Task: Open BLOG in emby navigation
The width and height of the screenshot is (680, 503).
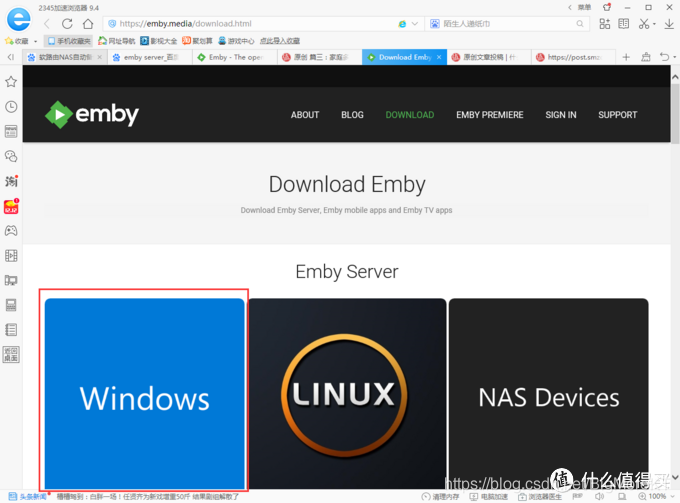Action: click(352, 115)
